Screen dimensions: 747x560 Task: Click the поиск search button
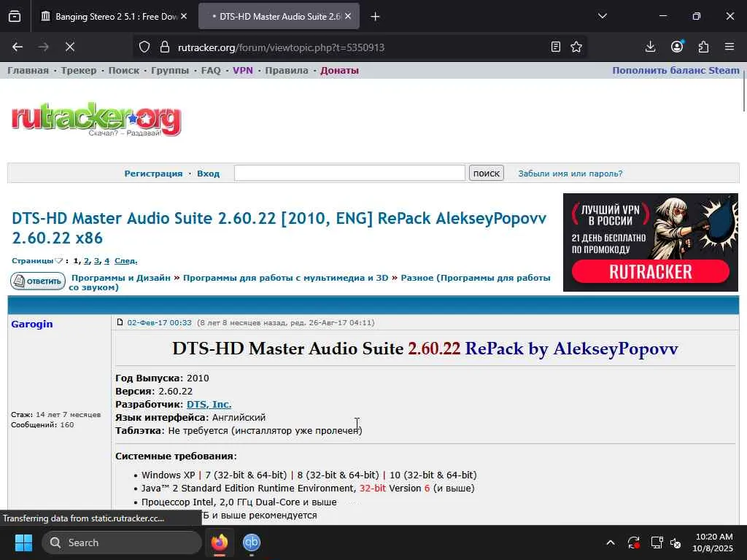(486, 173)
